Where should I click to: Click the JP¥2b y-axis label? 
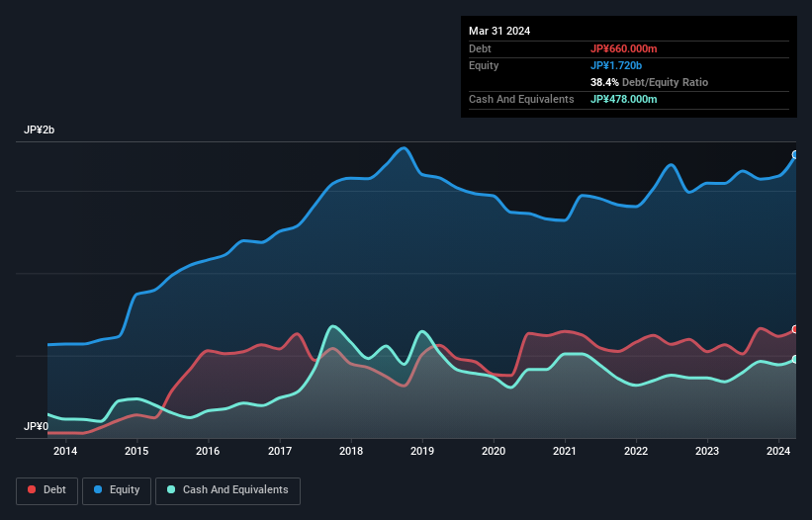tap(39, 130)
